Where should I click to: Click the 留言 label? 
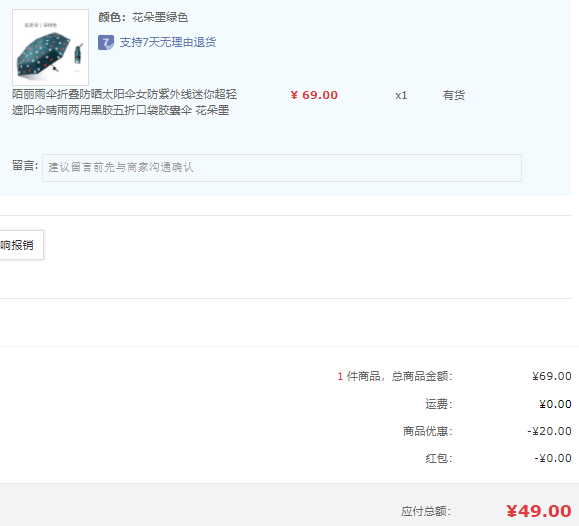point(25,166)
